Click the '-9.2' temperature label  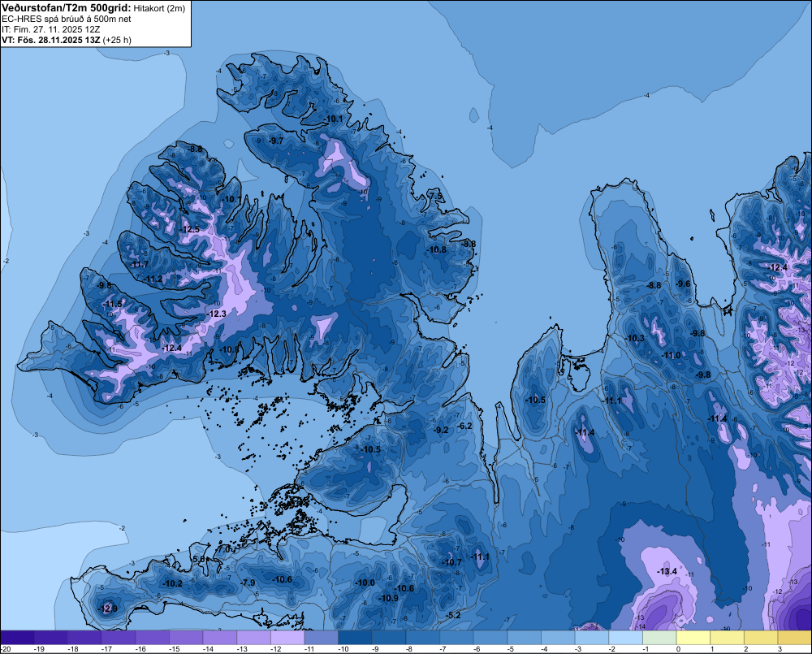[x=441, y=430]
